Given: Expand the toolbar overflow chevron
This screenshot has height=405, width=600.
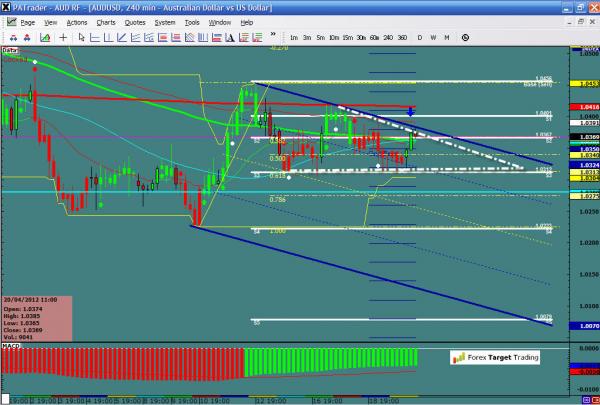Looking at the screenshot, I should coord(274,37).
